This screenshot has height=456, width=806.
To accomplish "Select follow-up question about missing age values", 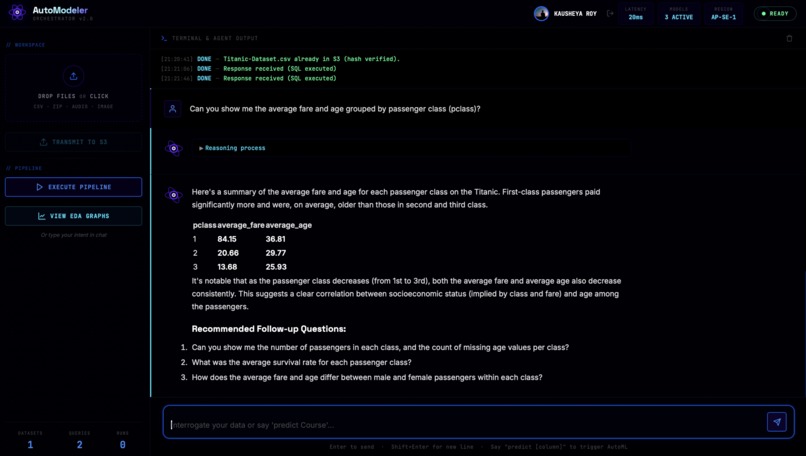I will tap(380, 347).
